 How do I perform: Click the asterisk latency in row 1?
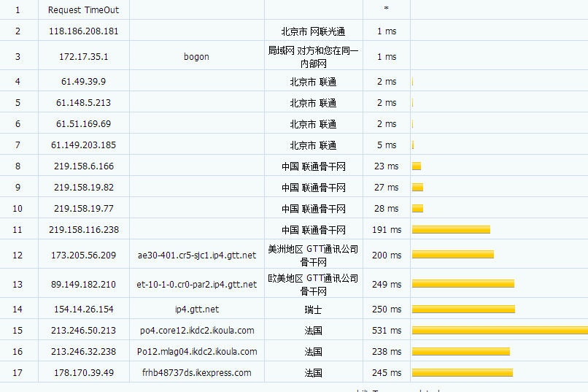click(x=386, y=8)
